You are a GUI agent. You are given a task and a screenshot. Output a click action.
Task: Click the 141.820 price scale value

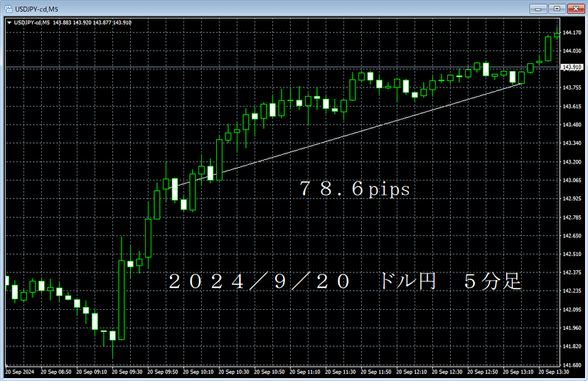click(572, 346)
